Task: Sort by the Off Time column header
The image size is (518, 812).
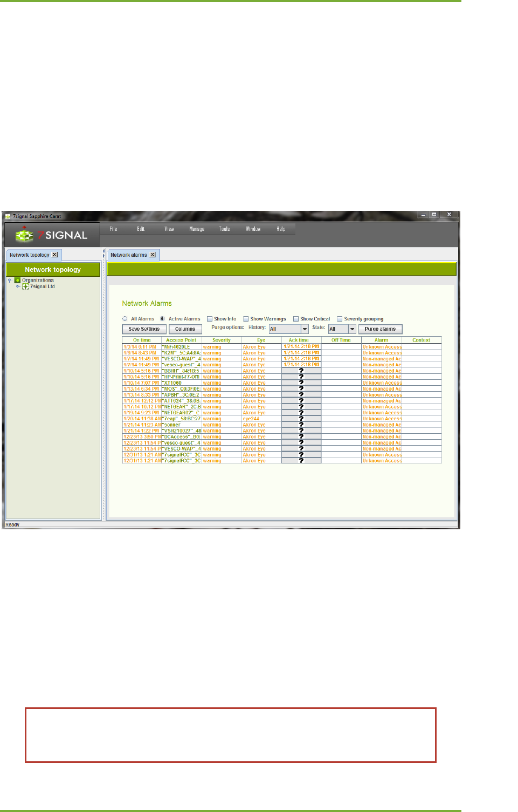Action: pos(341,340)
